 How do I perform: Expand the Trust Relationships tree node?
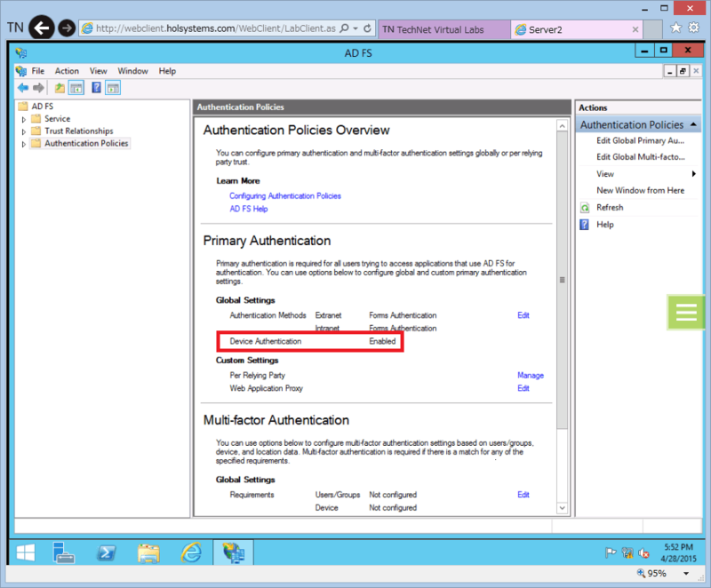(24, 131)
